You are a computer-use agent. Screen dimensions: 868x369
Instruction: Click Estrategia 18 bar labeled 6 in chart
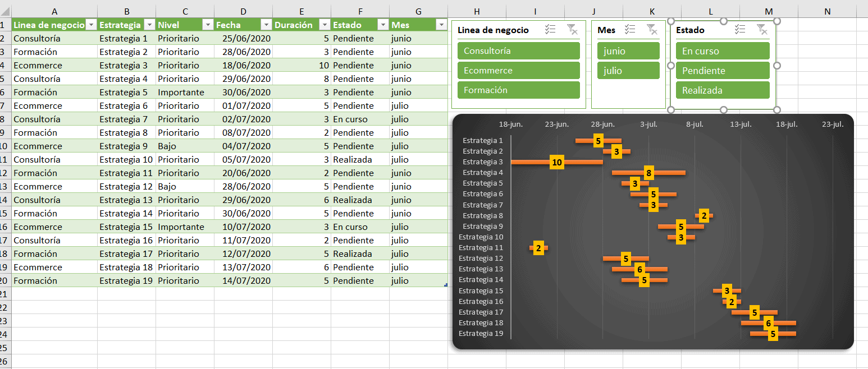768,323
